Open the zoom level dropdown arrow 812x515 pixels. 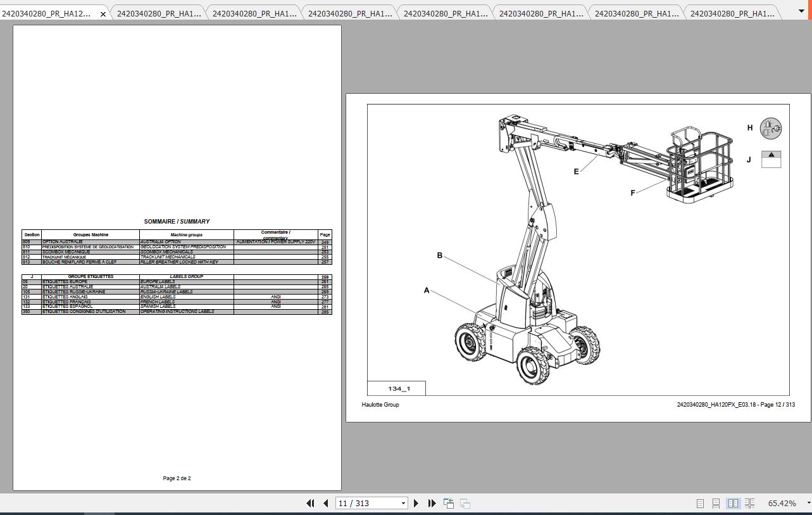tap(808, 503)
